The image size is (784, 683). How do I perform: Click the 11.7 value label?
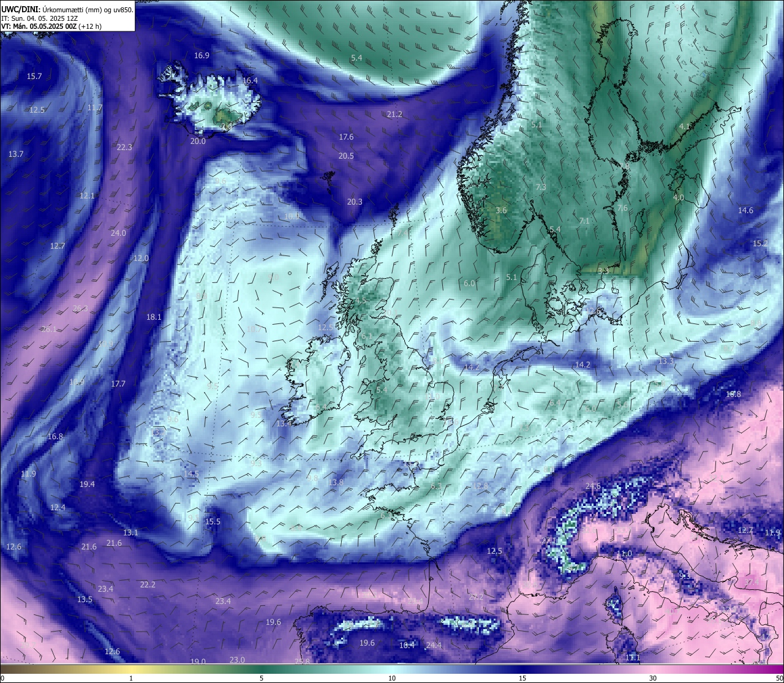95,108
